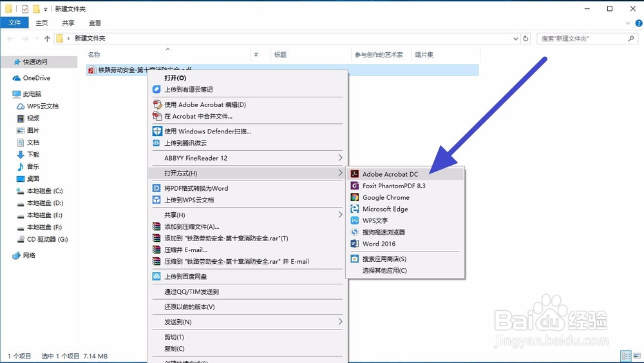The image size is (644, 363).
Task: Switch to the 主页 ribbon tab
Action: click(41, 23)
